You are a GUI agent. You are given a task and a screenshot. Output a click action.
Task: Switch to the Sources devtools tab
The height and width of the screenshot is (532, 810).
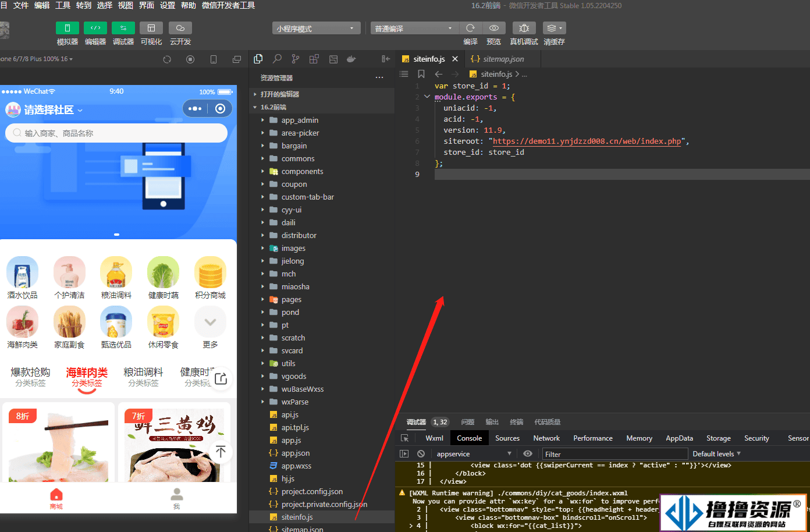pos(507,438)
